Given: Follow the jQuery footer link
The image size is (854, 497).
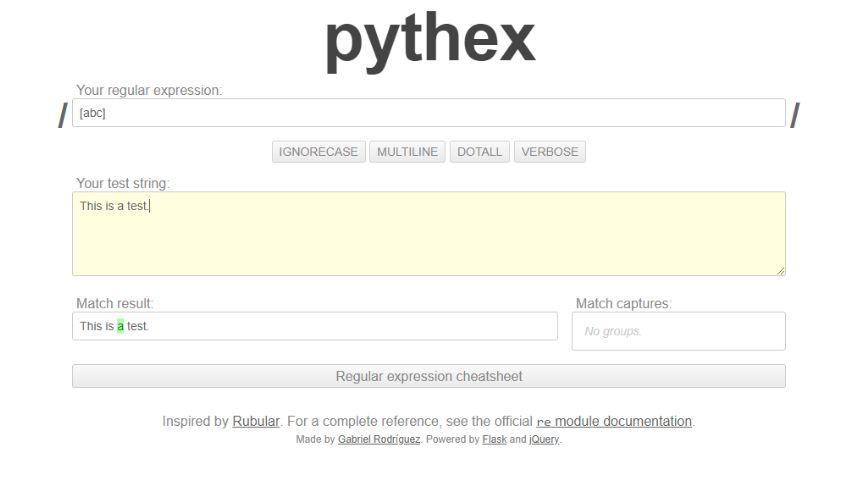Looking at the screenshot, I should pos(544,440).
